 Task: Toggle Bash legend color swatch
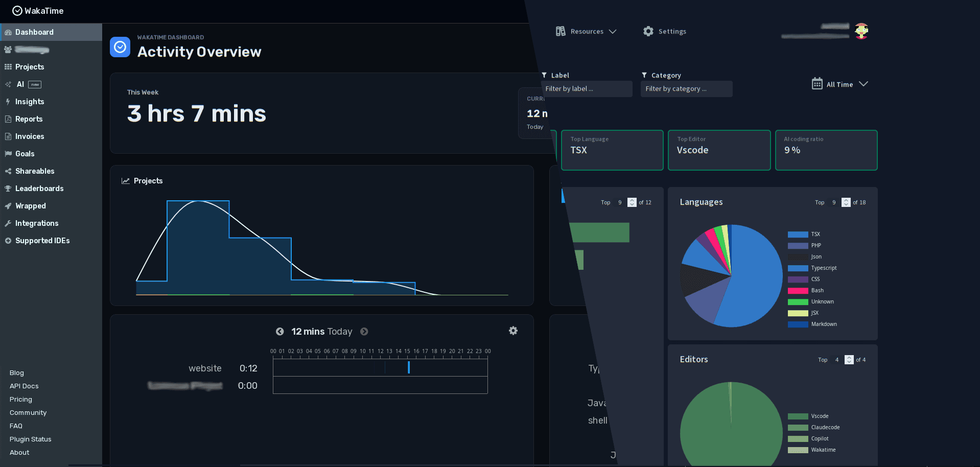pos(798,291)
